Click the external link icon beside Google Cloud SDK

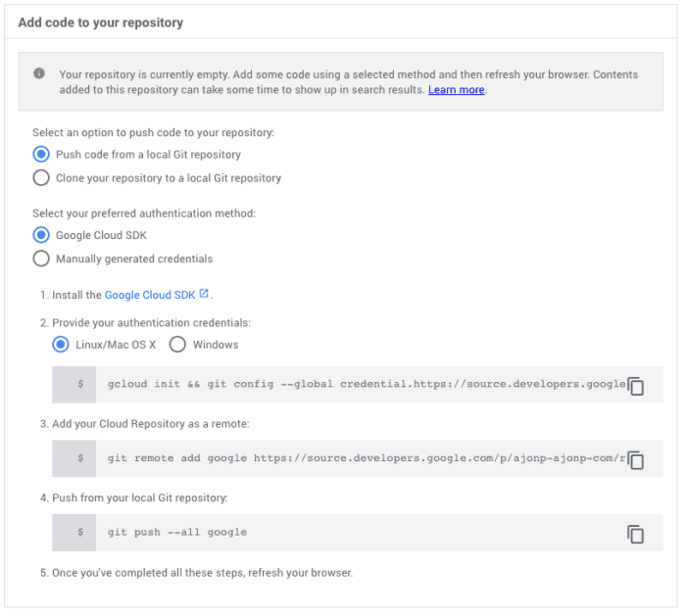[x=204, y=293]
